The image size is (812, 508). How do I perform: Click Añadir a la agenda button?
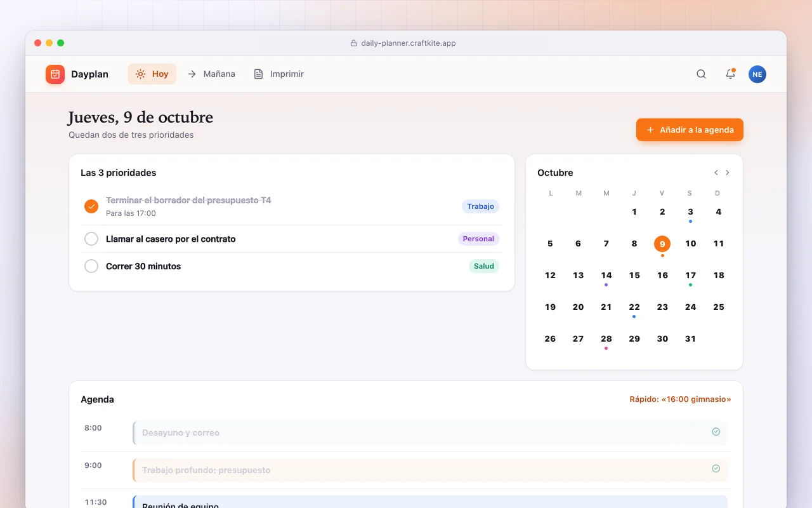tap(690, 130)
